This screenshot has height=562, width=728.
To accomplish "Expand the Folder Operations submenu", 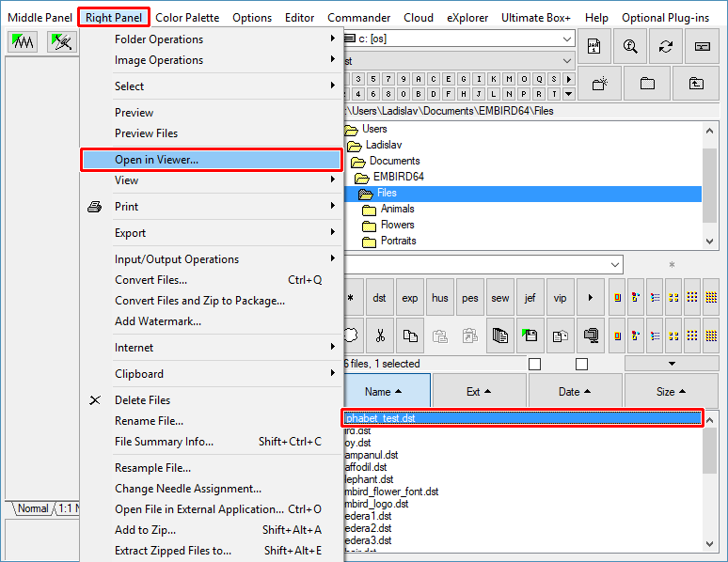I will 212,39.
